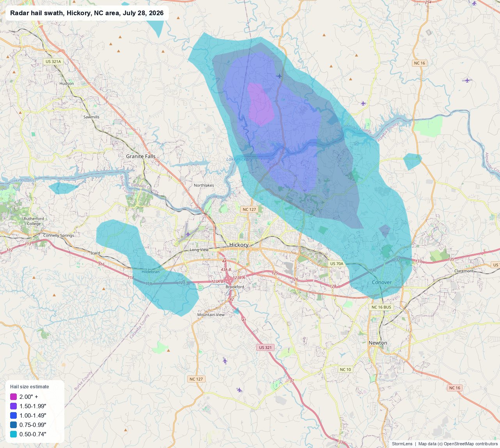Click the 0.75-0.99" dark blue legend swatch
The width and height of the screenshot is (500, 448).
[14, 425]
